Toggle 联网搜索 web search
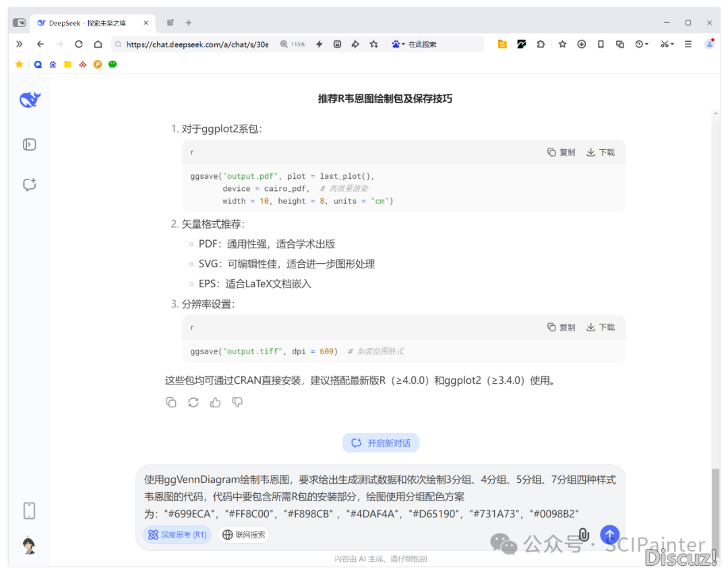 coord(244,535)
